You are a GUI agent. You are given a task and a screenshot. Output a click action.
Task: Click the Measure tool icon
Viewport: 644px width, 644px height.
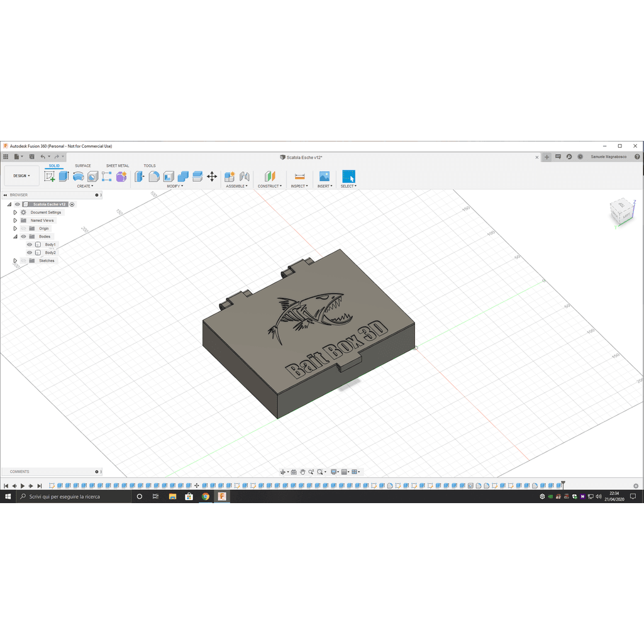(x=300, y=177)
